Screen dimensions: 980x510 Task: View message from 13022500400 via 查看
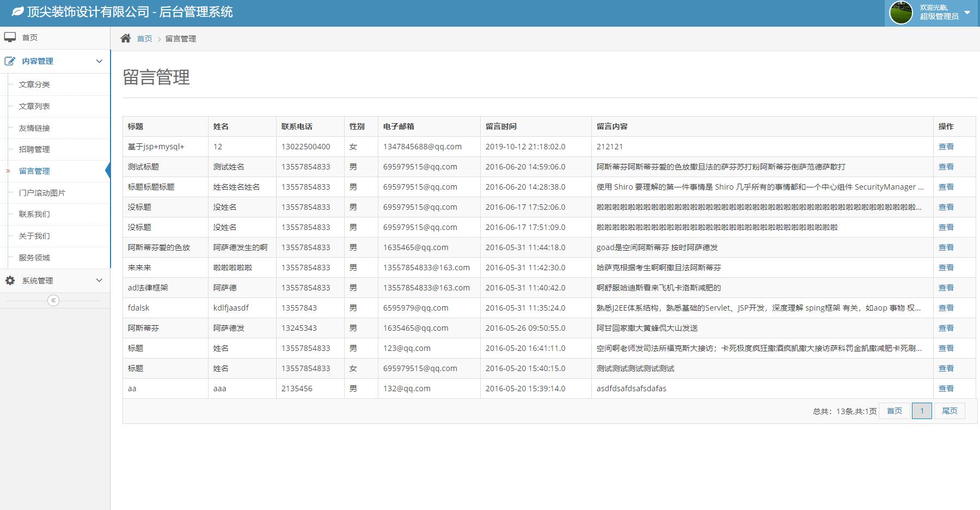pos(946,147)
